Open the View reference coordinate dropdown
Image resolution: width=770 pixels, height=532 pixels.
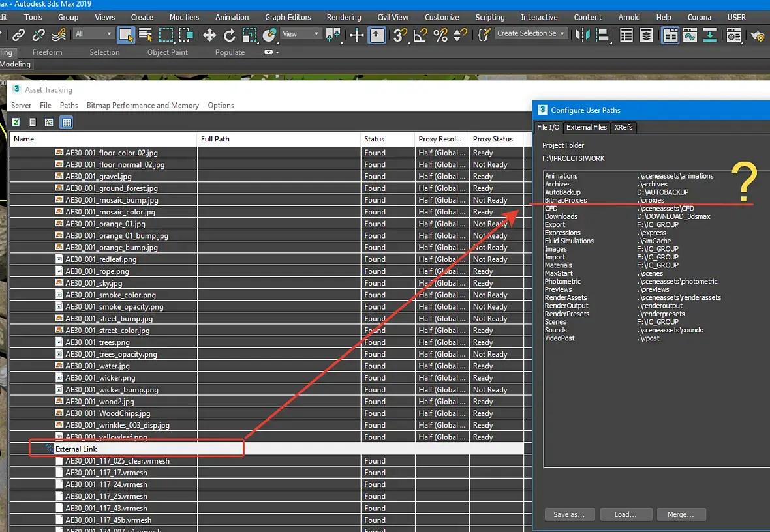pyautogui.click(x=301, y=34)
